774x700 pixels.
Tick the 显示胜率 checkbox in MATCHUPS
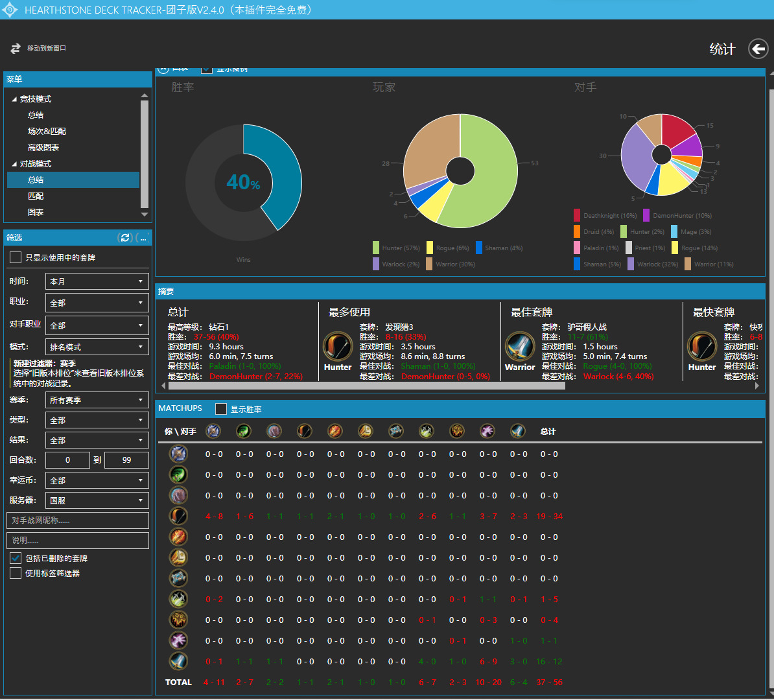coord(221,409)
